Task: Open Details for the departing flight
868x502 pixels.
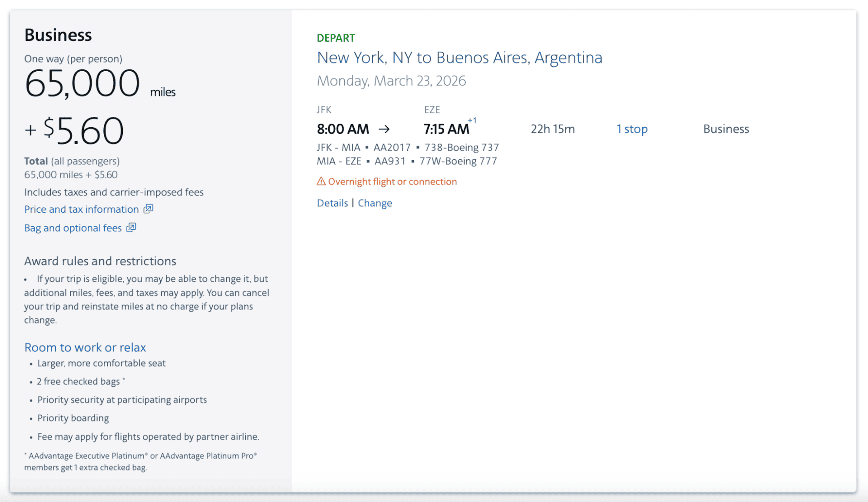Action: (332, 203)
